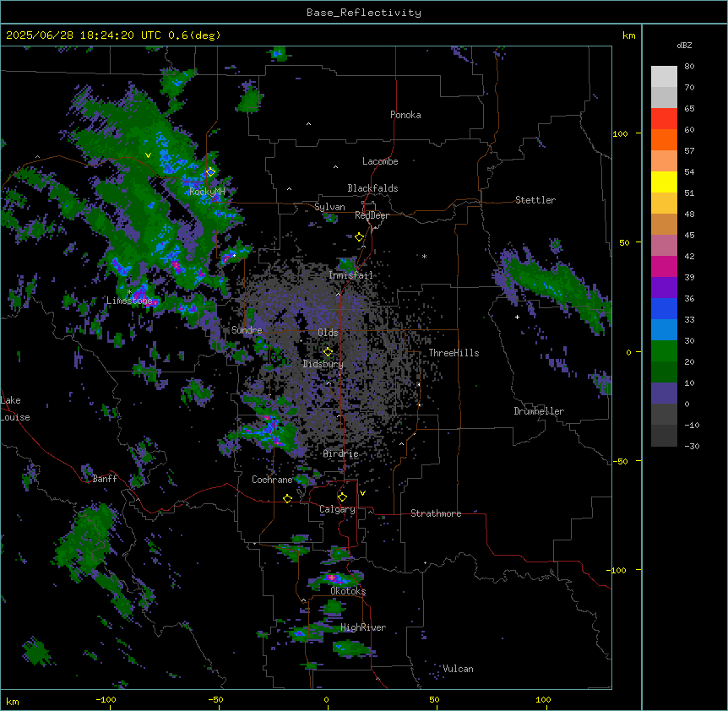The height and width of the screenshot is (711, 728).
Task: Click the Stettler city label
Action: tap(535, 200)
